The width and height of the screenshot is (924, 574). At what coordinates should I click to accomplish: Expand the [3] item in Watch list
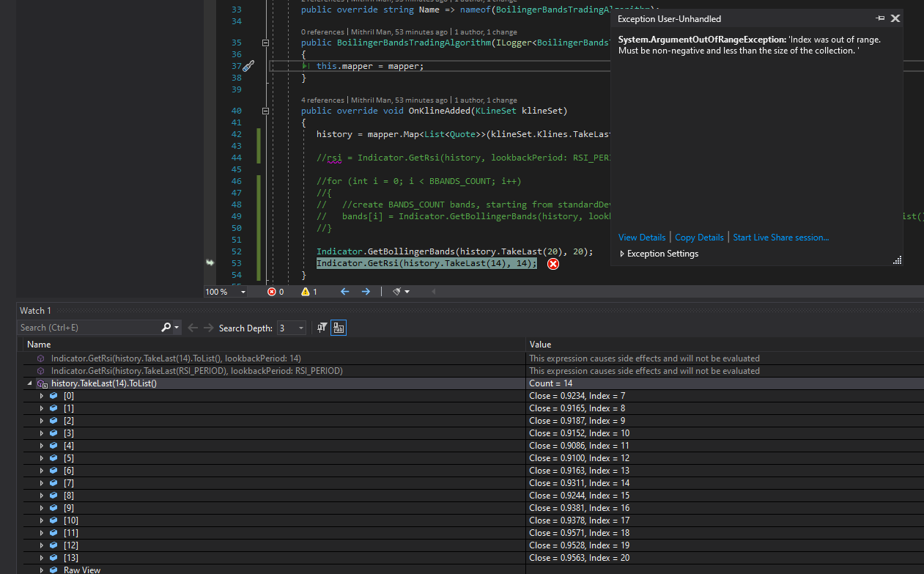point(42,433)
